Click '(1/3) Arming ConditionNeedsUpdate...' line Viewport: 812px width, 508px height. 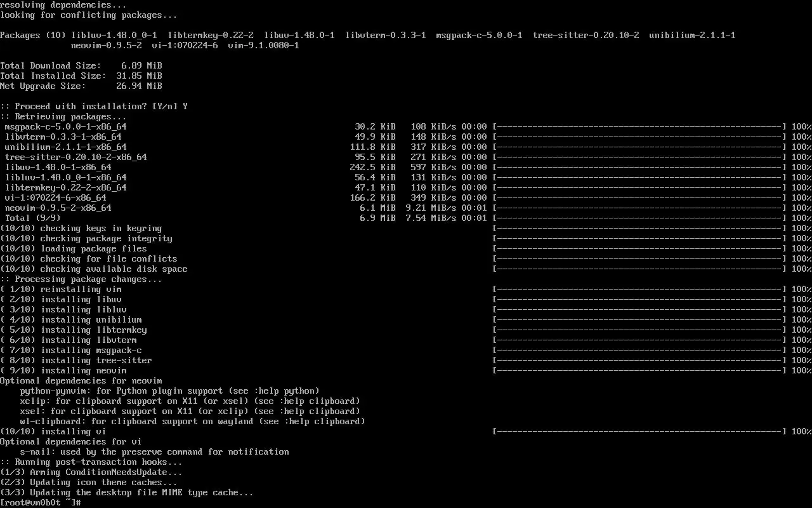pos(91,472)
